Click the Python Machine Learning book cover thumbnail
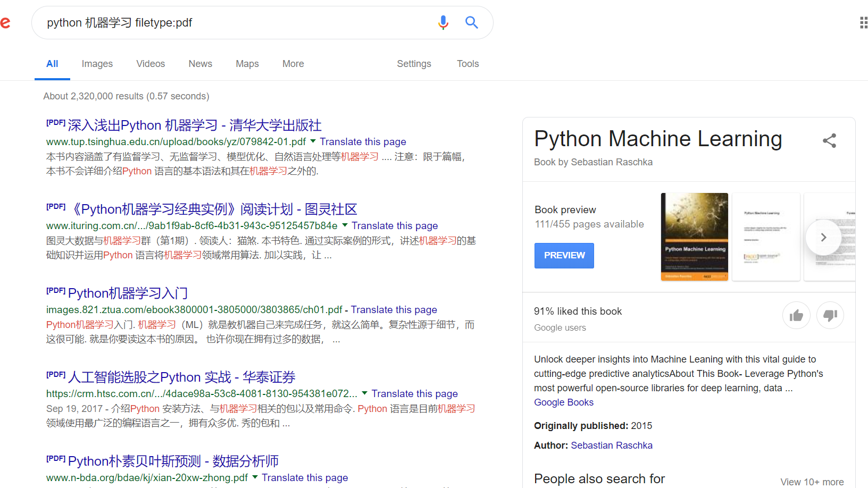Viewport: 868px width, 488px height. point(694,237)
